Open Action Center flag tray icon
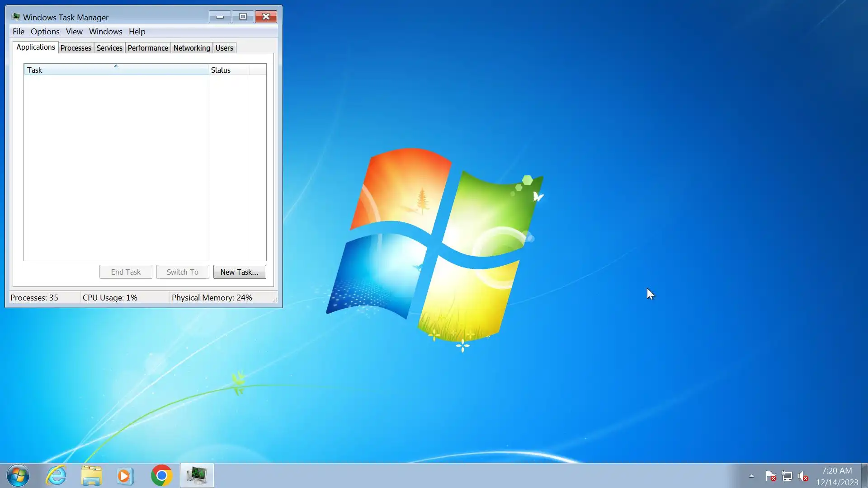This screenshot has height=488, width=868. pyautogui.click(x=771, y=476)
